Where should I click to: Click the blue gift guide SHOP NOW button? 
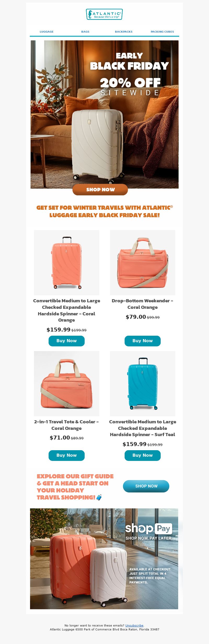[x=146, y=486]
